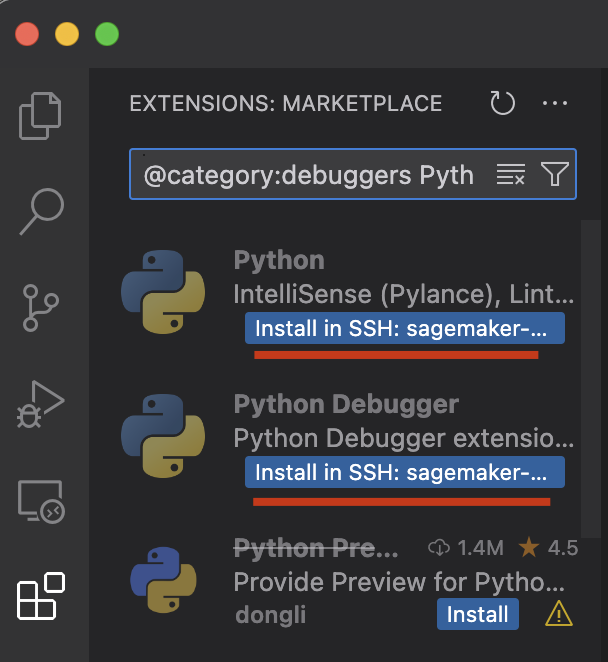Clear extensions search results
608x662 pixels.
[510, 174]
